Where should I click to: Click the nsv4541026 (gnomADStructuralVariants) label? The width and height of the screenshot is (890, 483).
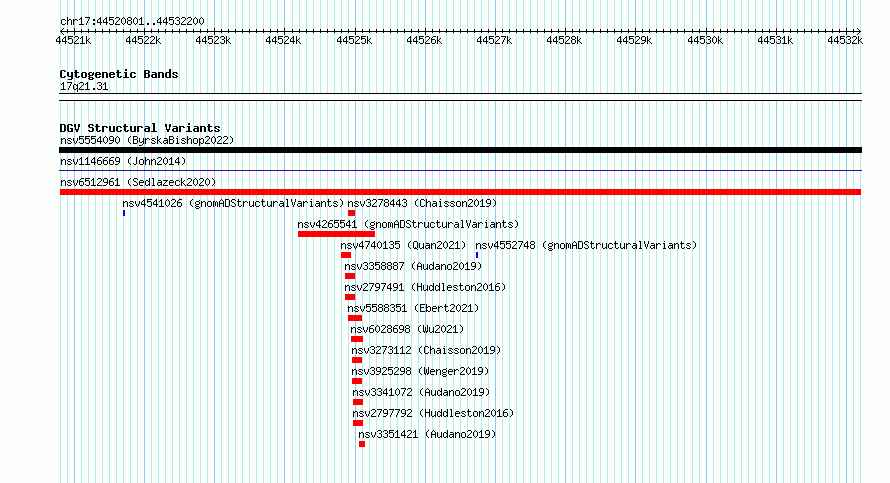click(233, 203)
